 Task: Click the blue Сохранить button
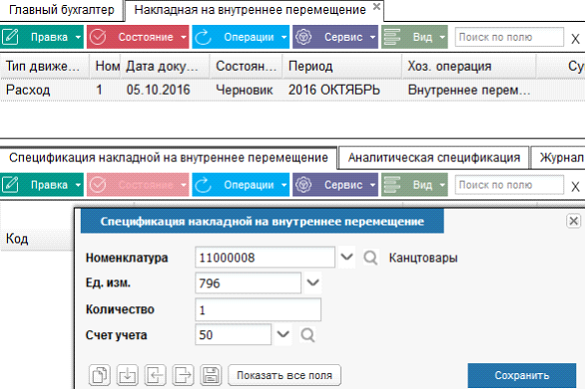522,375
